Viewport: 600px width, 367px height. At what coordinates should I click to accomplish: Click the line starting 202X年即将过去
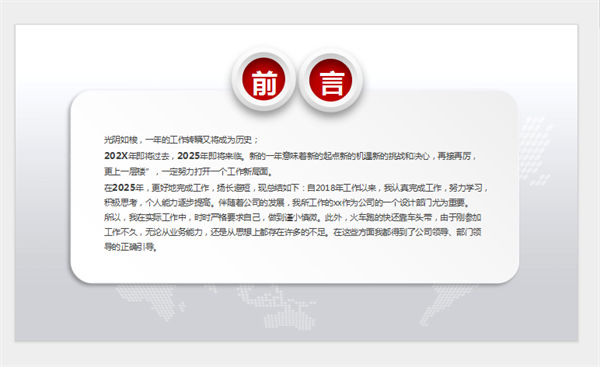click(291, 156)
